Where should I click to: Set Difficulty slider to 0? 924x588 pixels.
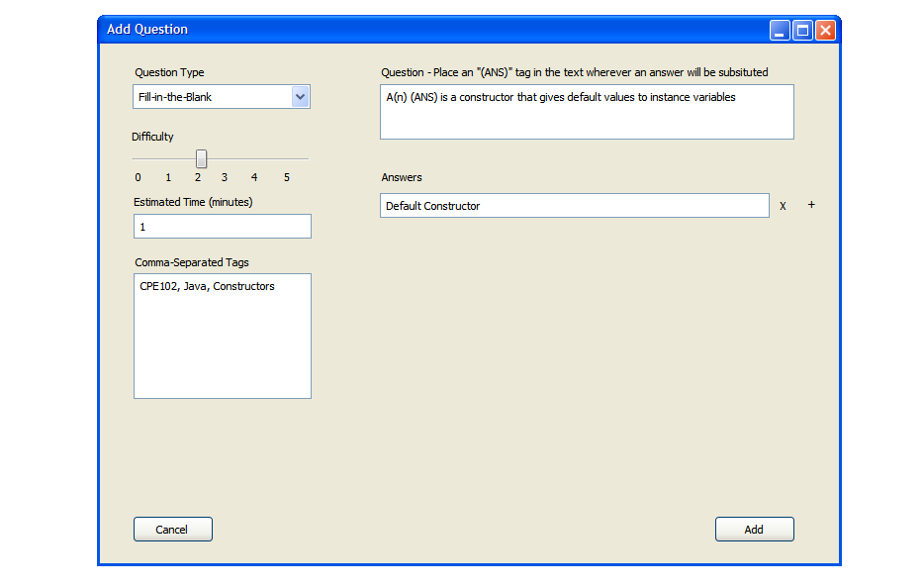139,158
